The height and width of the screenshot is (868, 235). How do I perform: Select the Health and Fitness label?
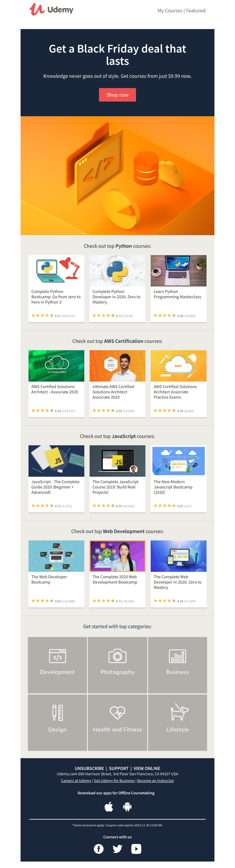point(117,729)
